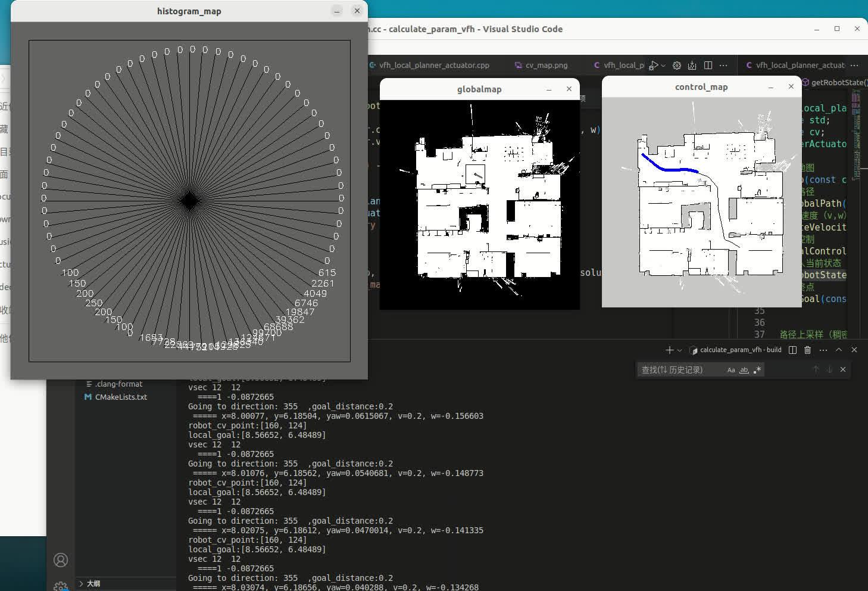The image size is (868, 591).
Task: Open the Customize Layout gear icon near the tabs
Action: 676,66
